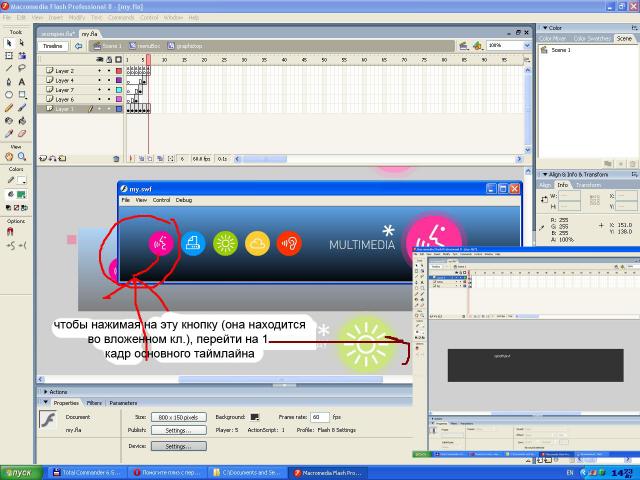
Task: Switch to the my.fla document tab
Action: (x=89, y=34)
